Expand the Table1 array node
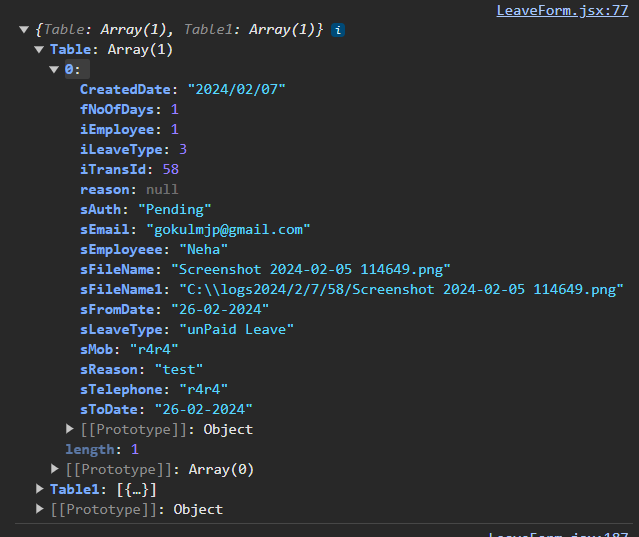Viewport: 639px width, 537px height. coord(39,489)
